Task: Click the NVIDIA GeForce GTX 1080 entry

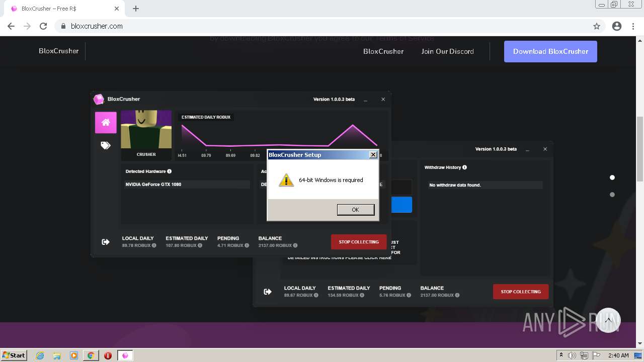Action: pos(187,185)
